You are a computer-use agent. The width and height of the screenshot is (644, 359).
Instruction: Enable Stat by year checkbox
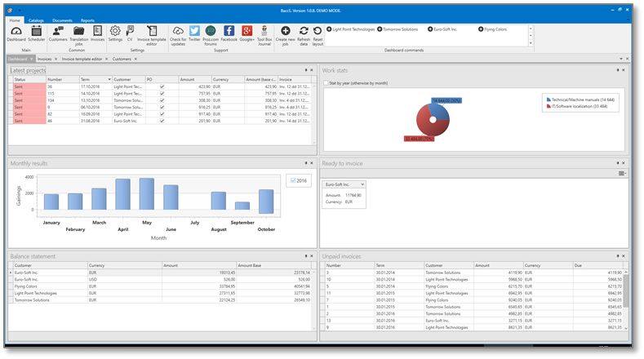tap(326, 83)
